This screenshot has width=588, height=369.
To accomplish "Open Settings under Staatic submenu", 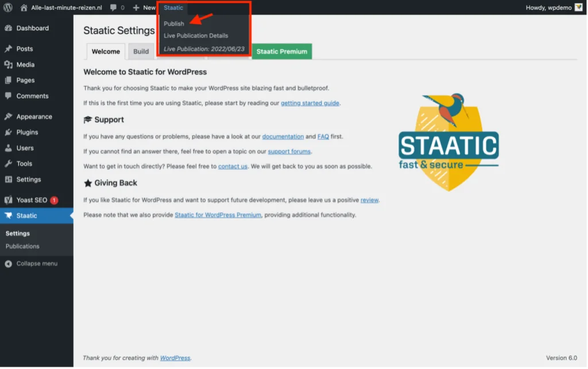I will [18, 234].
